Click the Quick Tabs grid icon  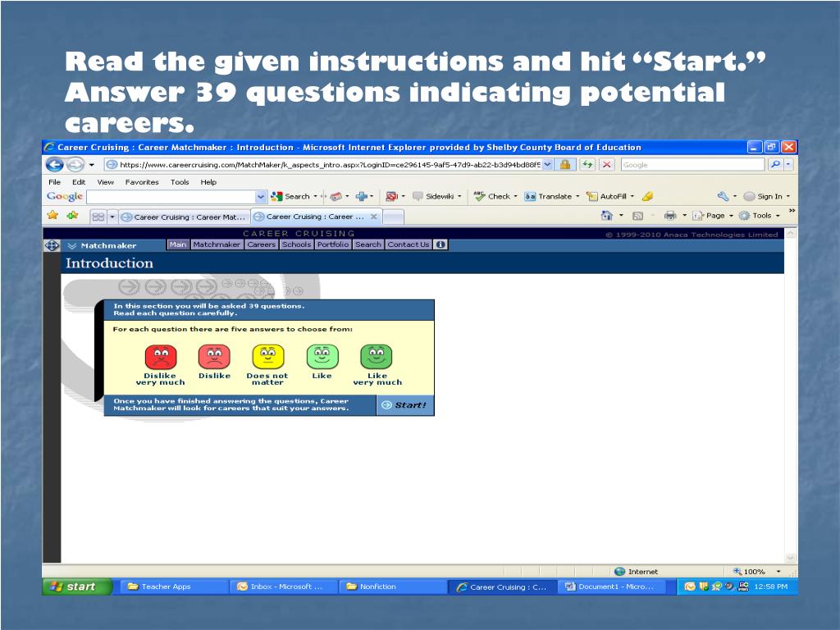pos(98,217)
